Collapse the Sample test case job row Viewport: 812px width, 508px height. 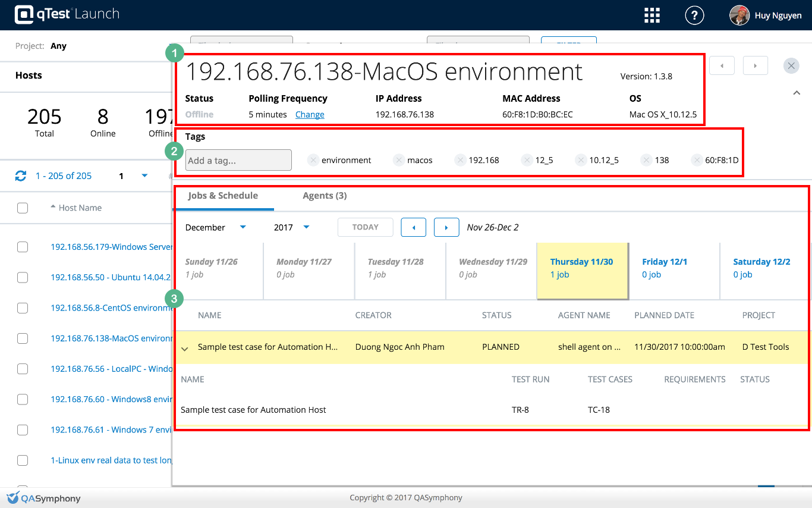[185, 349]
